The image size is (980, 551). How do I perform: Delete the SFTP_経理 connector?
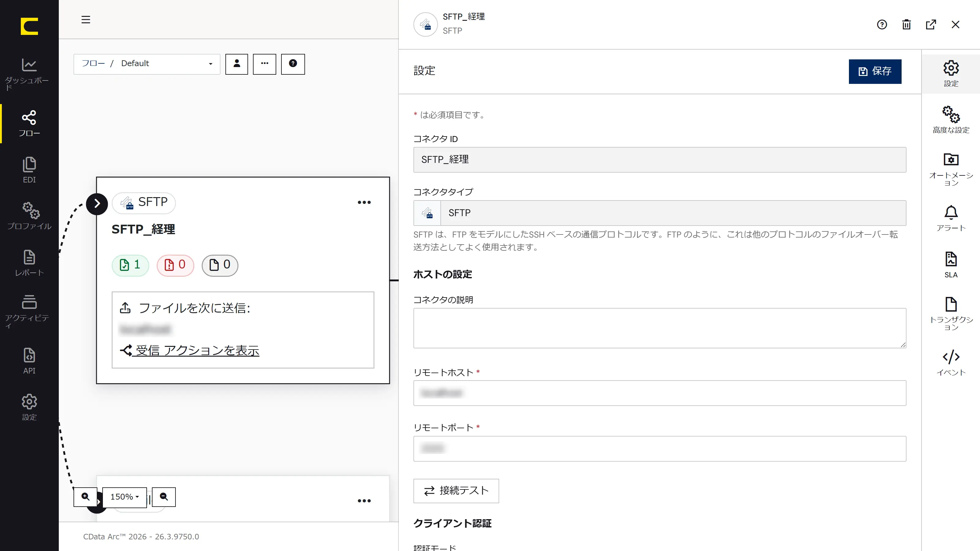907,25
